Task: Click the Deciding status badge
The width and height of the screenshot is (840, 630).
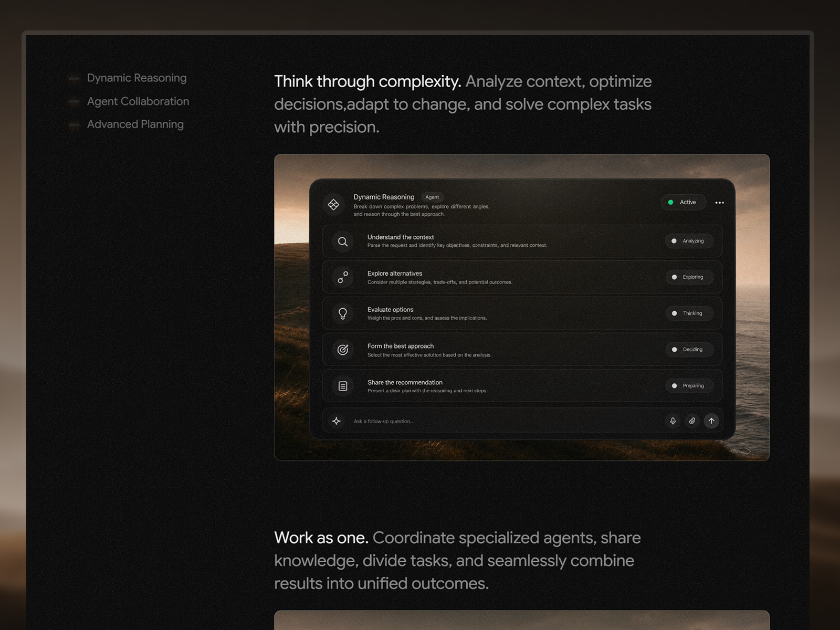Action: [689, 350]
